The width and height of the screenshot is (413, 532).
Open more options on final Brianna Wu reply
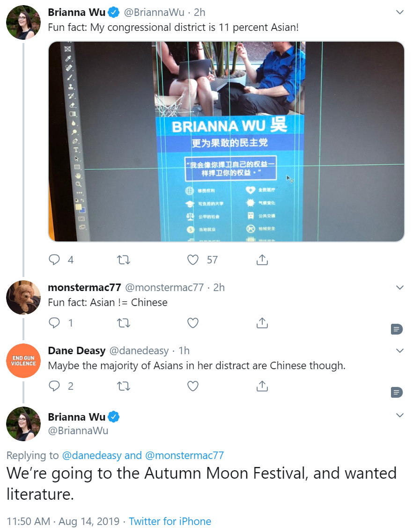point(400,415)
